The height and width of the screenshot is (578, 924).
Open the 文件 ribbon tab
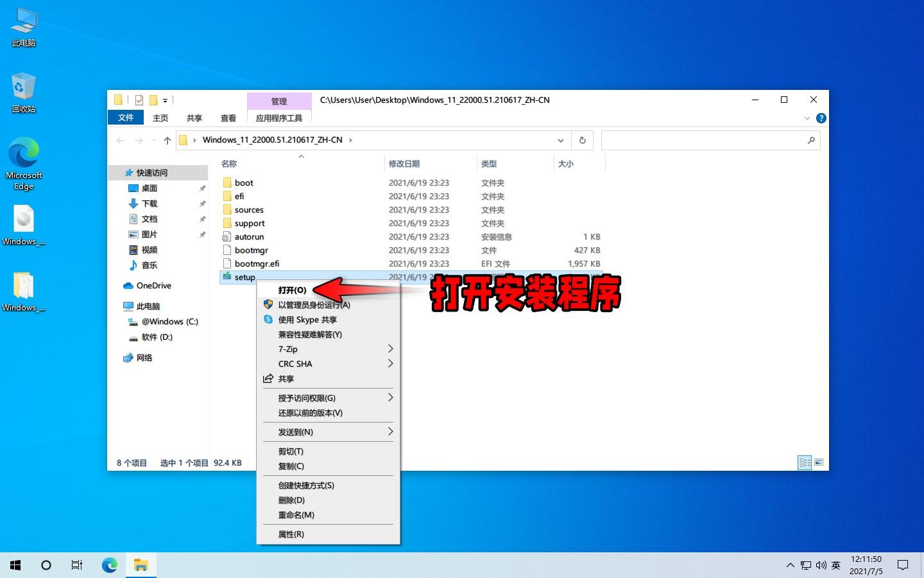click(126, 118)
